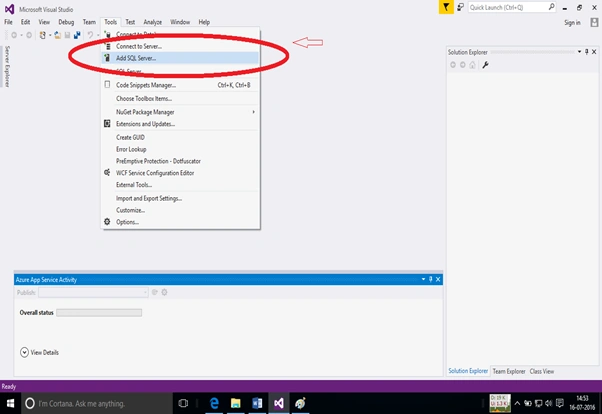This screenshot has width=602, height=414.
Task: Click Solution Explorer Properties wrench icon
Action: coord(485,65)
